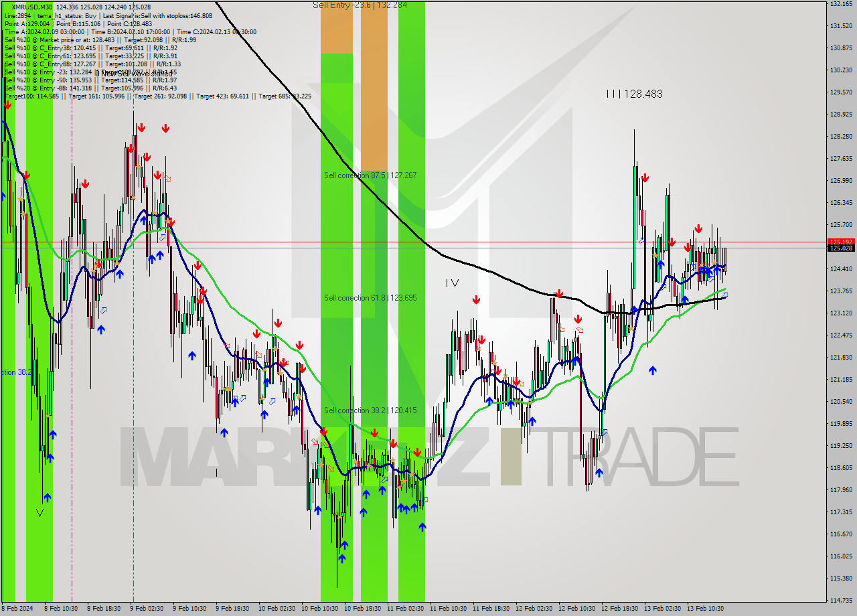Click the 'Sell correction 87.5 | 127.267' label
Image resolution: width=857 pixels, height=616 pixels.
coord(370,175)
